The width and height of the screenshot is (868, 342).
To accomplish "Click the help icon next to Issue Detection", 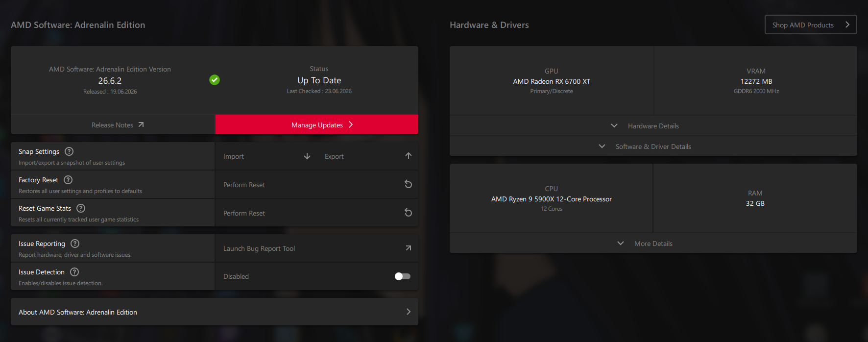I will pyautogui.click(x=74, y=272).
